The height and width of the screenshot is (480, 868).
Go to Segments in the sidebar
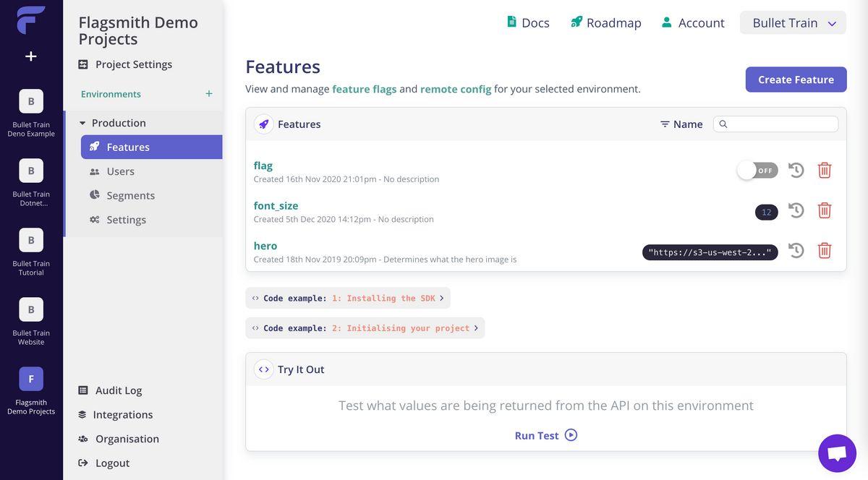(130, 196)
